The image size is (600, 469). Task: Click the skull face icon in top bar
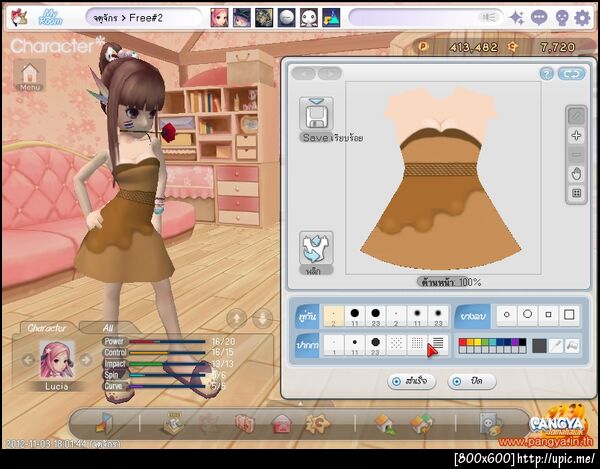561,18
